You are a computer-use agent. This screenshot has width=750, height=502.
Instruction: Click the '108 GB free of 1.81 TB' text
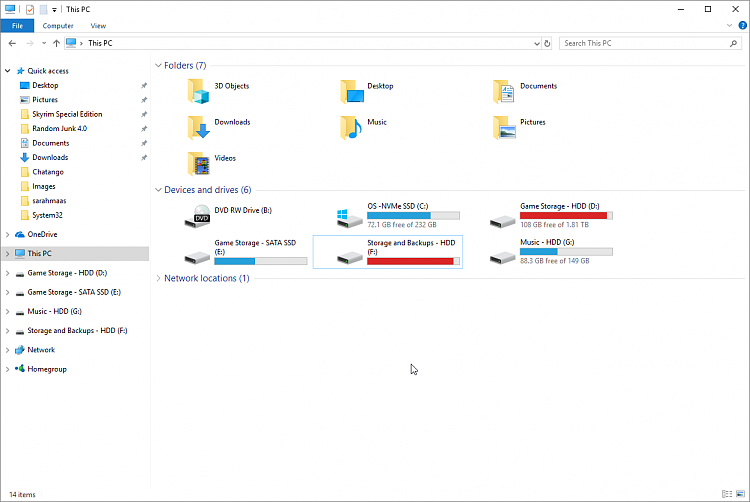[554, 225]
